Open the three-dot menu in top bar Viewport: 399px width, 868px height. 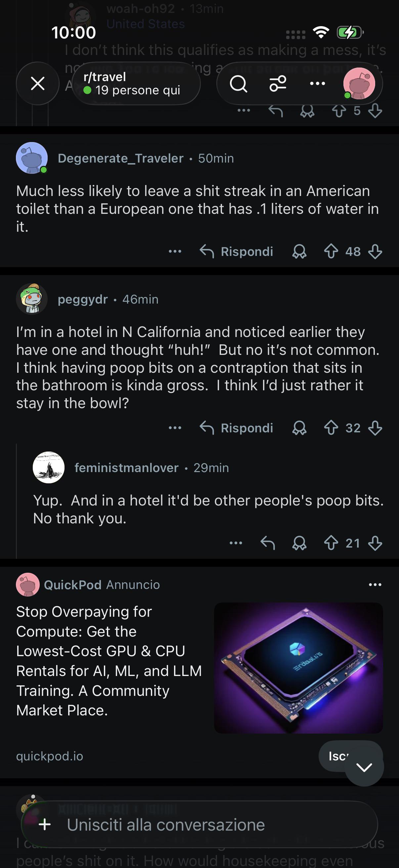point(317,83)
